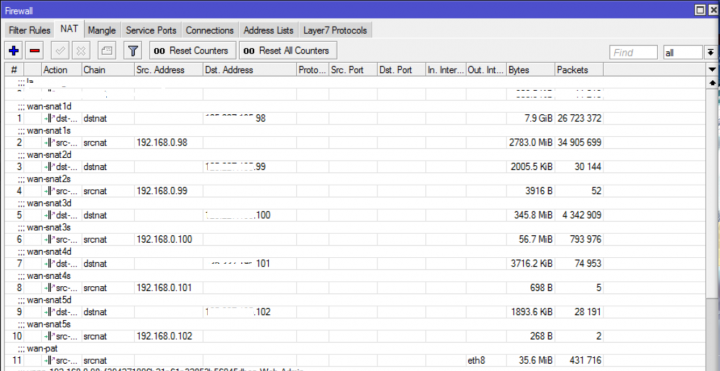The image size is (720, 371).
Task: Click scrollbar up arrow
Action: 712,83
